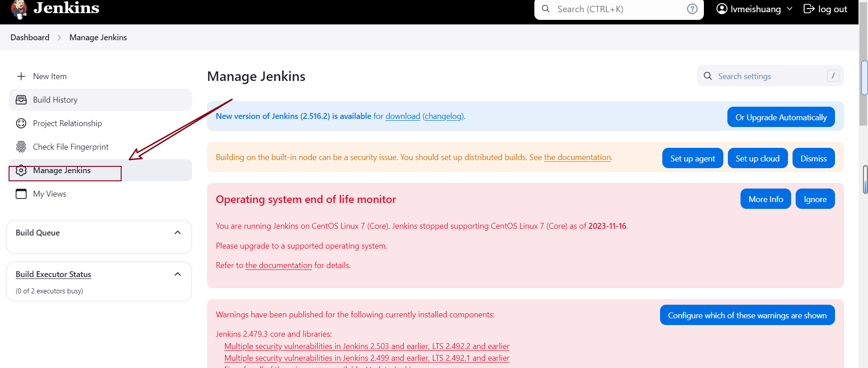The height and width of the screenshot is (368, 868).
Task: Open New Item in the sidebar
Action: pos(100,76)
